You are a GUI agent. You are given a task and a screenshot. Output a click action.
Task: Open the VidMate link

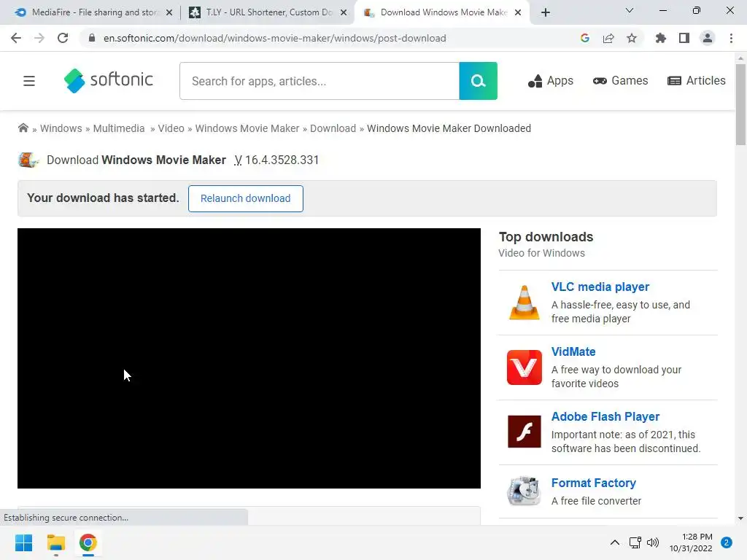(573, 351)
